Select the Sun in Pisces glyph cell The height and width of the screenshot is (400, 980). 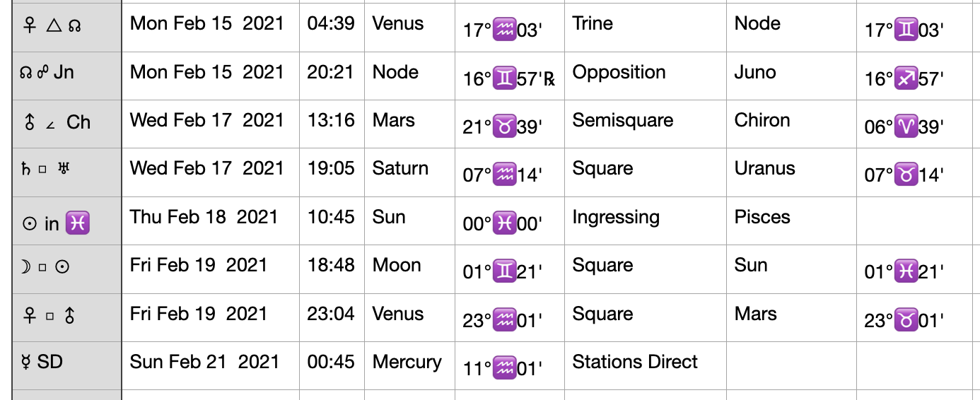(x=67, y=220)
